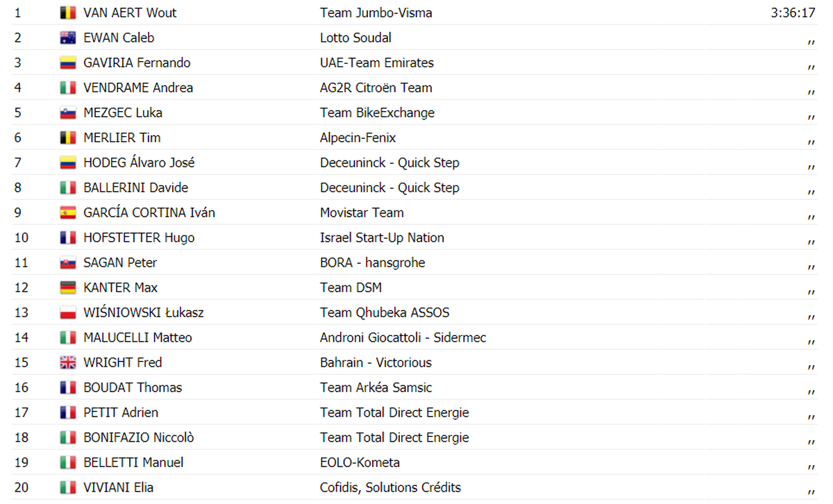Click the Polish flag beside WIŚNIOWSKI Łukasz
Screen dimensions: 833x504
pyautogui.click(x=67, y=312)
